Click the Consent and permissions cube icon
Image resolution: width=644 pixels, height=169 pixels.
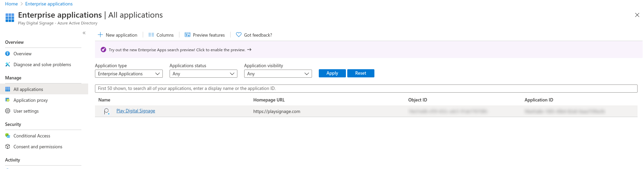(7, 147)
